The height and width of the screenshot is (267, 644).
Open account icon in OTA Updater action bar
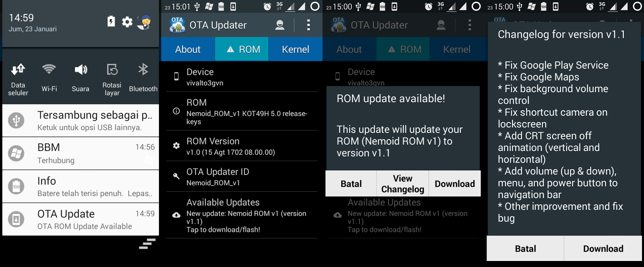[x=280, y=25]
